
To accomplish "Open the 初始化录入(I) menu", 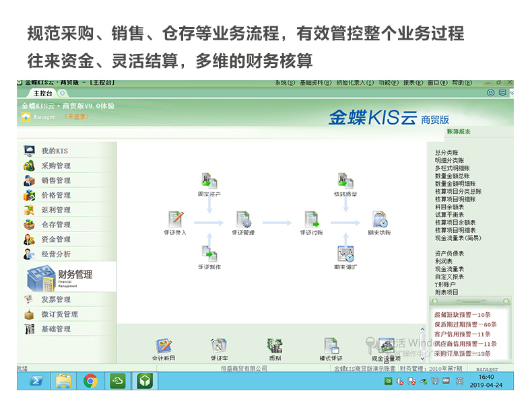I will click(x=356, y=83).
